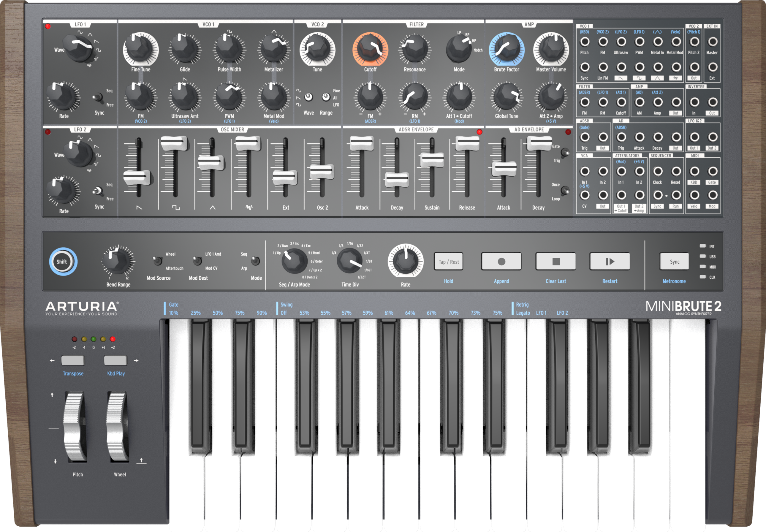
Task: Click the Metal Mod knob
Action: pyautogui.click(x=274, y=97)
